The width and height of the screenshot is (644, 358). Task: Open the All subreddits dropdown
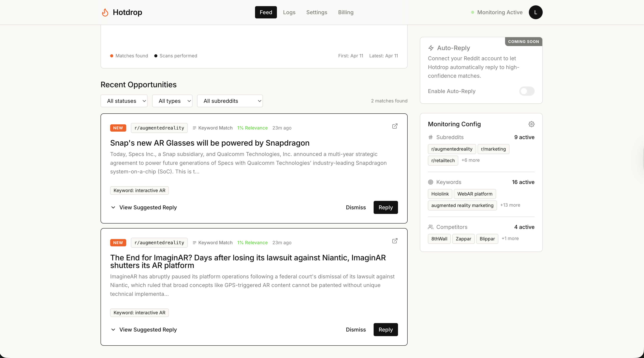[230, 101]
